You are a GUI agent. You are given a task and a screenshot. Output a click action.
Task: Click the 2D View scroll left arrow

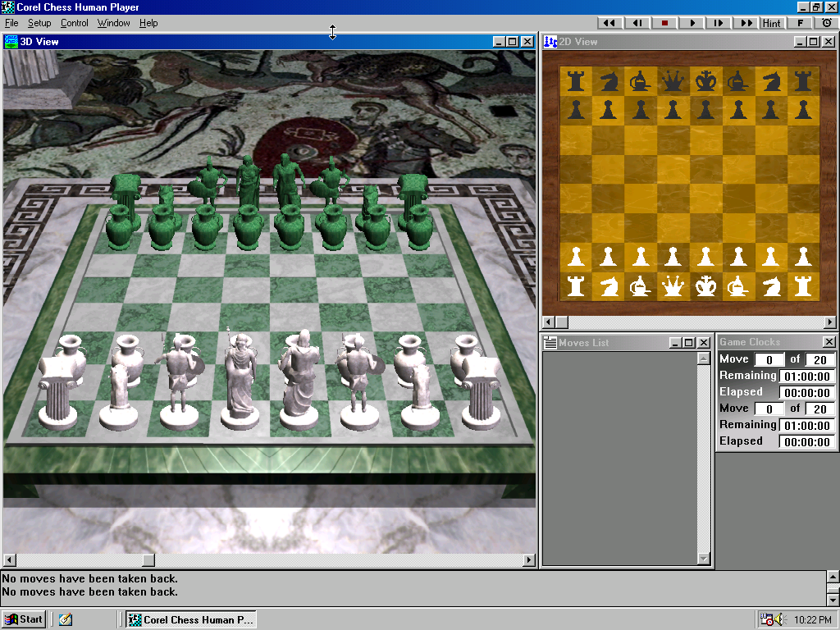(549, 322)
